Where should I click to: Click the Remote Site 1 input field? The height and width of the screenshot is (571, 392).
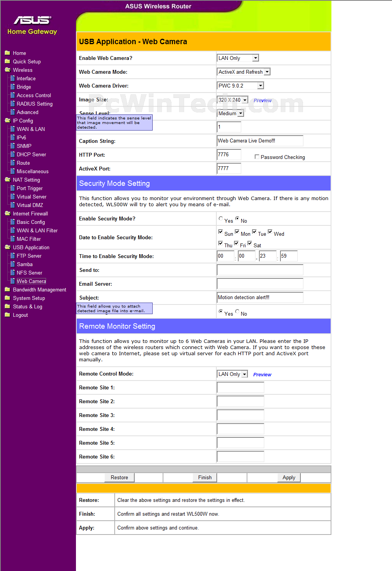tap(240, 387)
